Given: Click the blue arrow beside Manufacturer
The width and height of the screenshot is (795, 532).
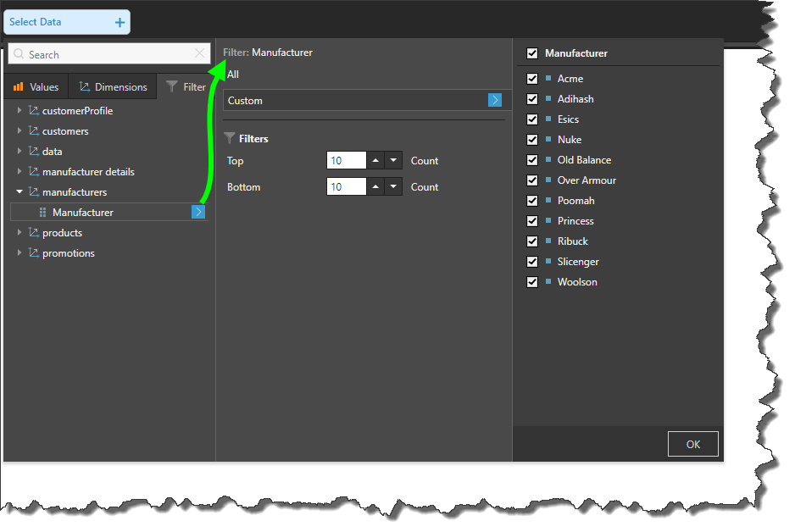Looking at the screenshot, I should click(x=198, y=212).
